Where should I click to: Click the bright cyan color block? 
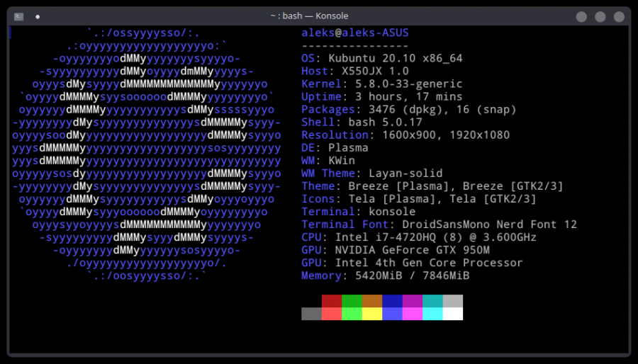pyautogui.click(x=432, y=314)
